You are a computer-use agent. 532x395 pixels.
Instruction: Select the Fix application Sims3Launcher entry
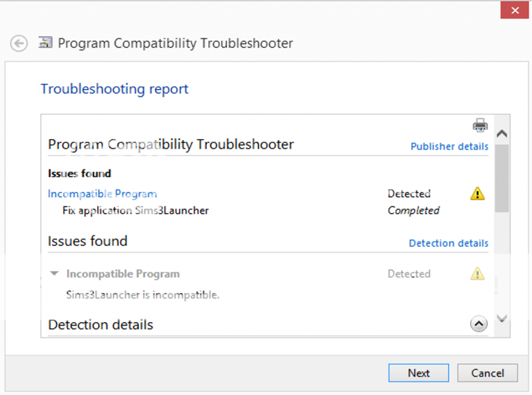tap(136, 210)
